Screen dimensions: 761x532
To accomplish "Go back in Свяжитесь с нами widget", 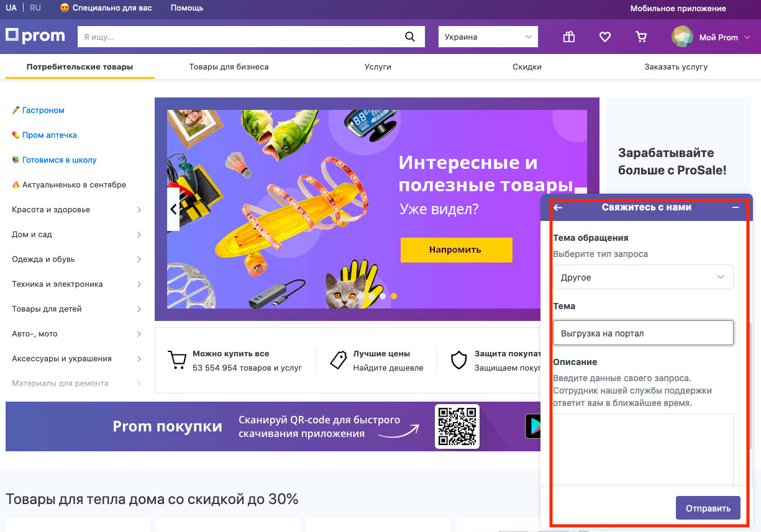I will [558, 207].
